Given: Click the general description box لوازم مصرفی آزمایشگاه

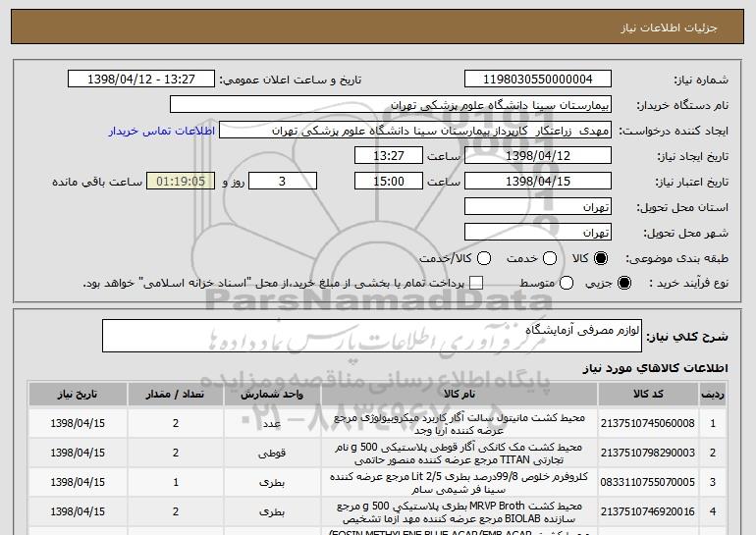Looking at the screenshot, I should 372,336.
